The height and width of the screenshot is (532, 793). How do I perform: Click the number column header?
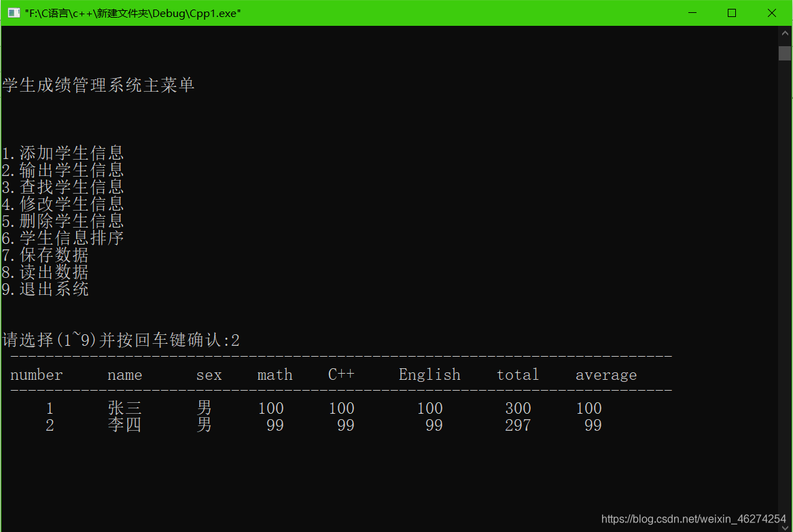coord(37,375)
